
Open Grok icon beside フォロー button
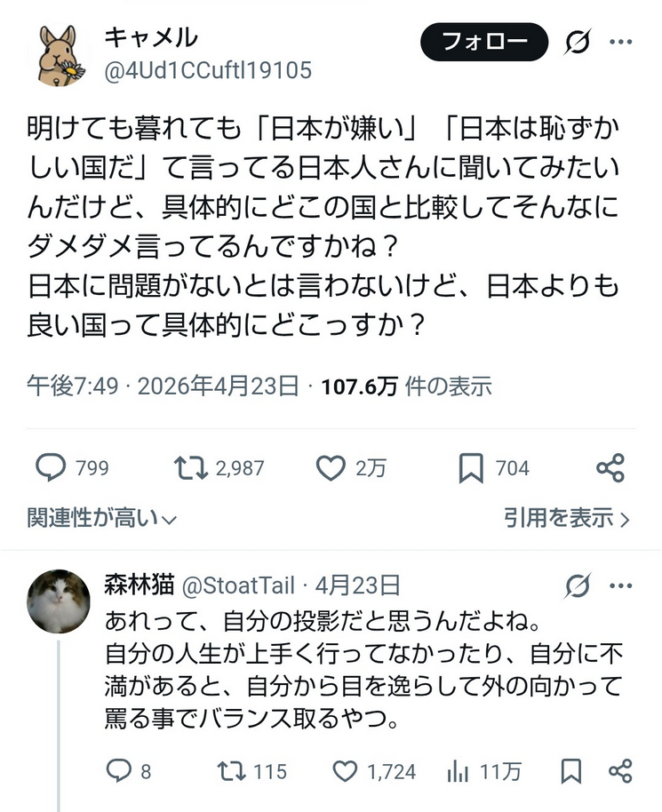578,41
